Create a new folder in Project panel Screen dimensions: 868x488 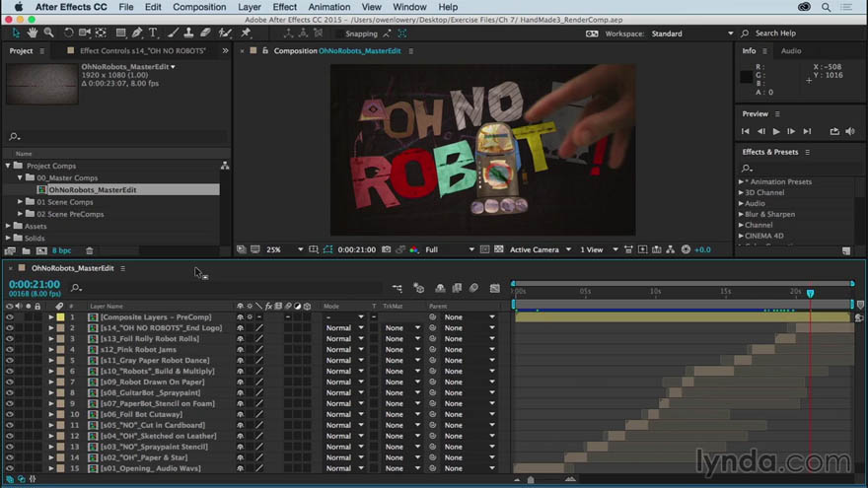click(x=26, y=250)
